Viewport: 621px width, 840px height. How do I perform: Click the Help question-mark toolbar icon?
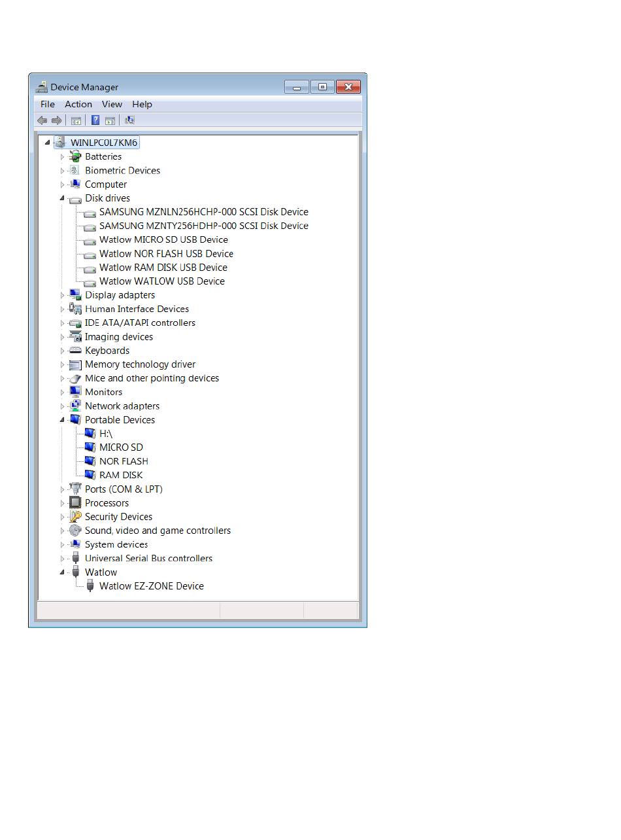coord(95,120)
